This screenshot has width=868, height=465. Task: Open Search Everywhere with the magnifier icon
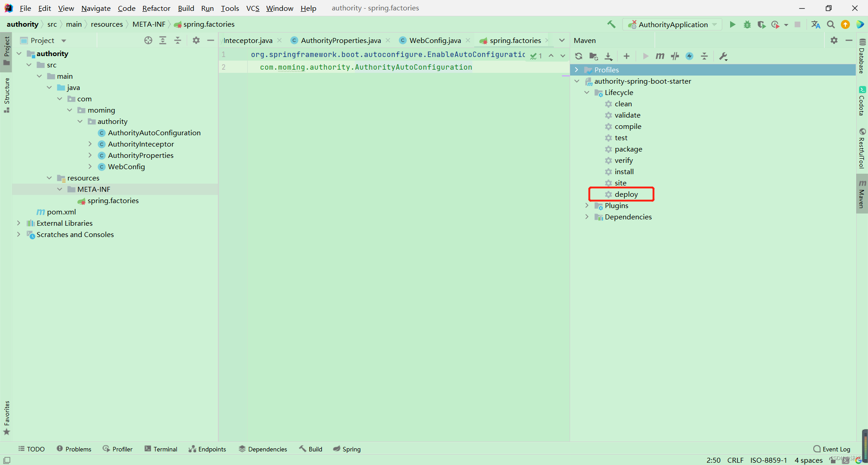pos(830,24)
